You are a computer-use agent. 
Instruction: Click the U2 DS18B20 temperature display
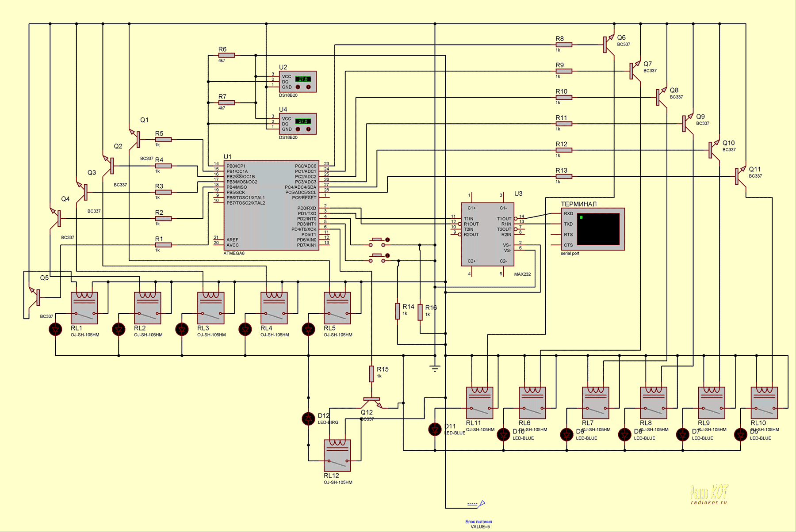(303, 79)
